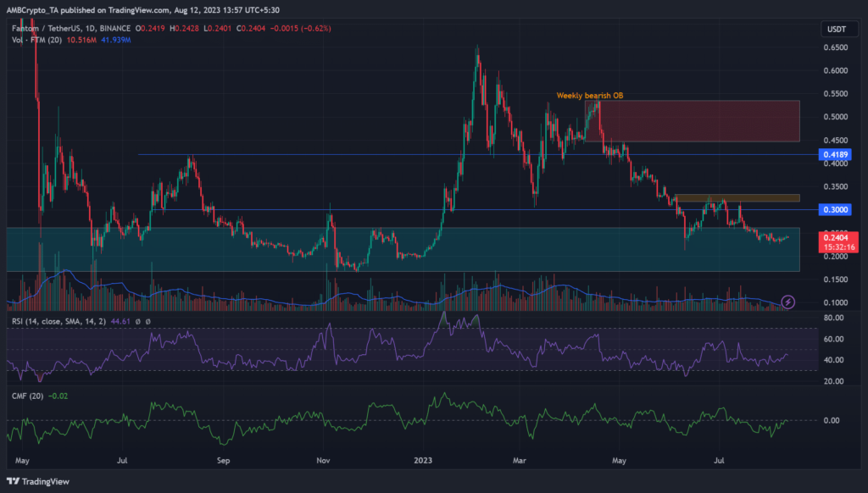Click the lightning-bolt quick trade icon on the chart
Viewport: 868px width, 493px height.
[x=789, y=303]
